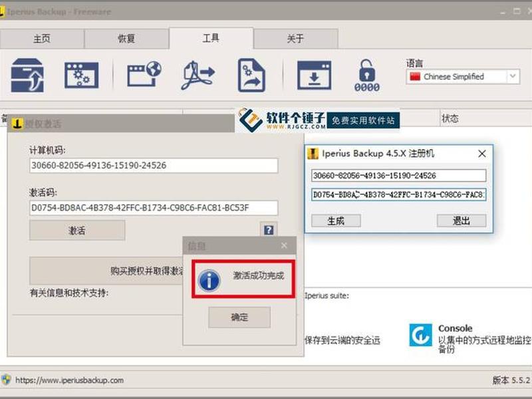The height and width of the screenshot is (399, 532).
Task: Select the 工具 tab
Action: [x=211, y=38]
